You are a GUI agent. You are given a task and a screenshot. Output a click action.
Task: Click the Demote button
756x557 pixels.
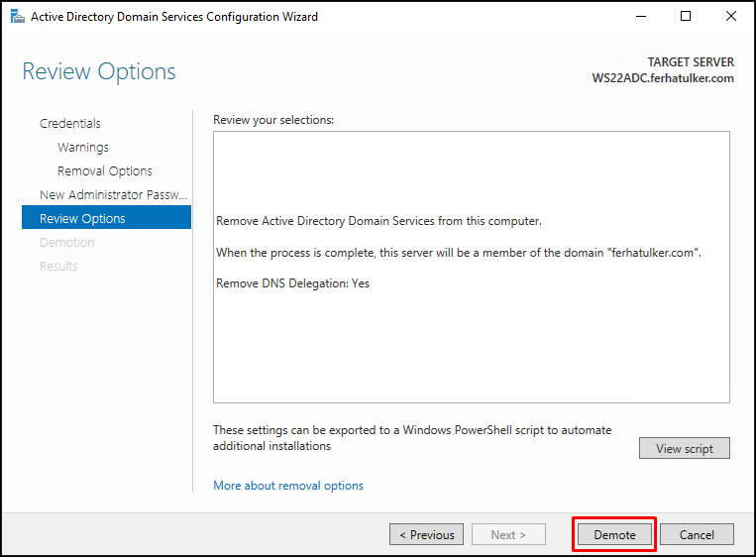pos(614,534)
